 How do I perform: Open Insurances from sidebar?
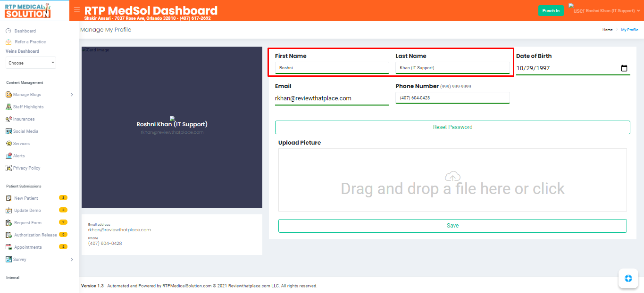pos(24,119)
